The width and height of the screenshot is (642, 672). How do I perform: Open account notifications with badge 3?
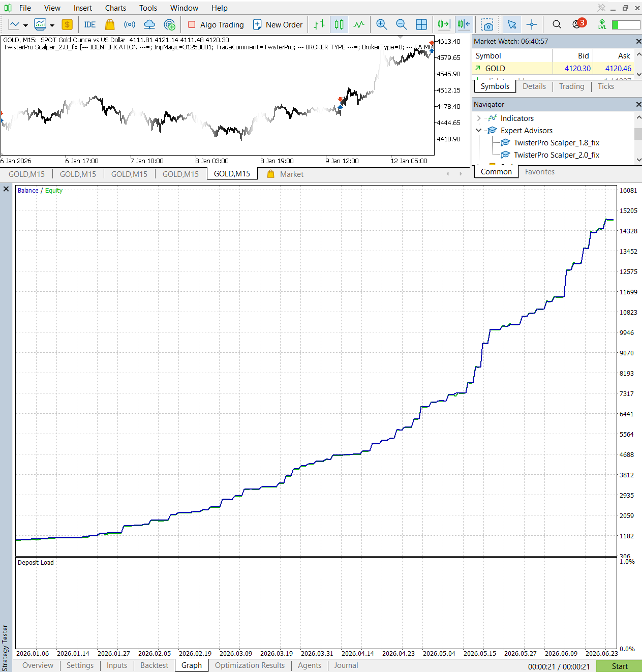[x=579, y=24]
